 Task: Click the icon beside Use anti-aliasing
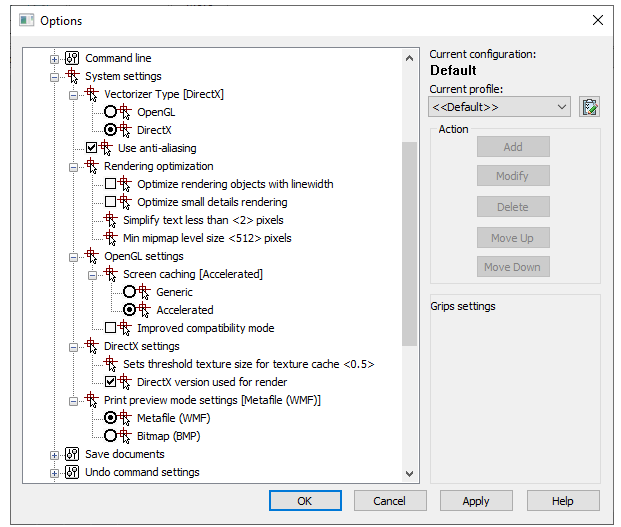(105, 148)
